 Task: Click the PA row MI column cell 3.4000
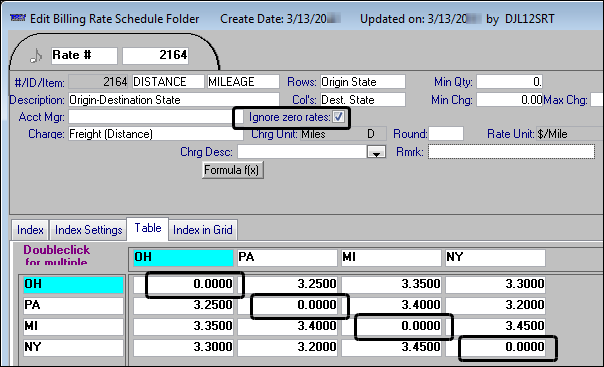(x=391, y=305)
